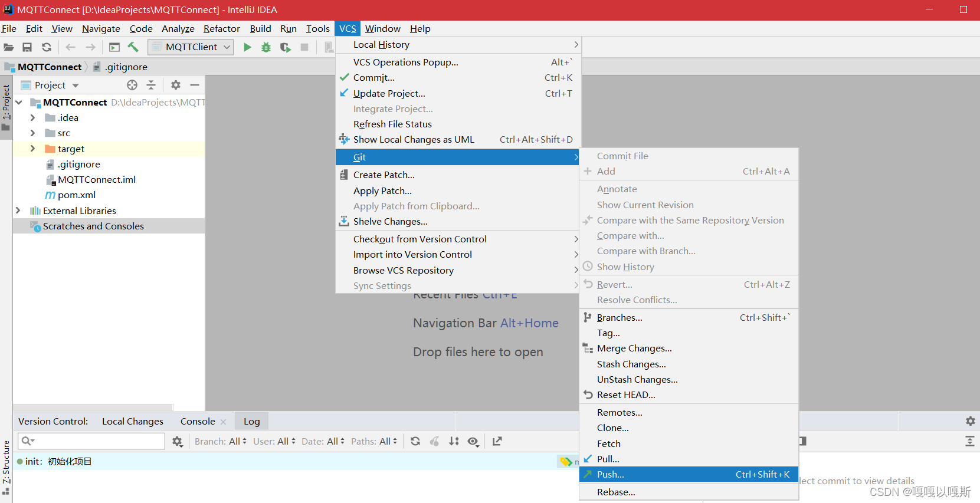Select pom.xml in the project tree

77,195
